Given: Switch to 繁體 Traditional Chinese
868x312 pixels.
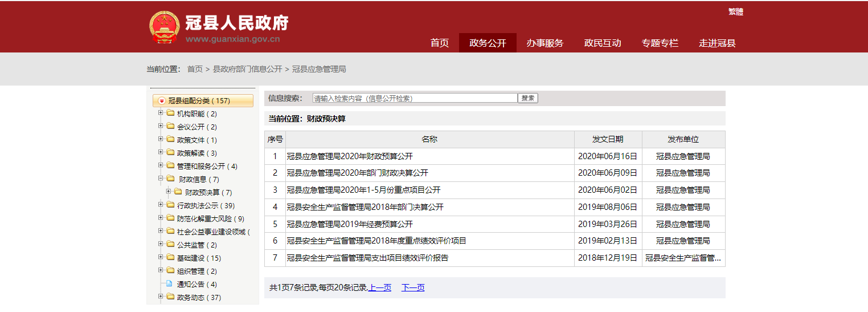Looking at the screenshot, I should click(736, 11).
